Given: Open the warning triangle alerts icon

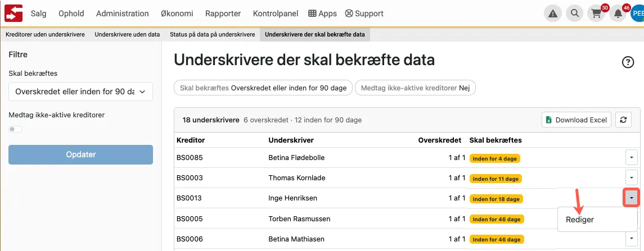Looking at the screenshot, I should tap(553, 13).
